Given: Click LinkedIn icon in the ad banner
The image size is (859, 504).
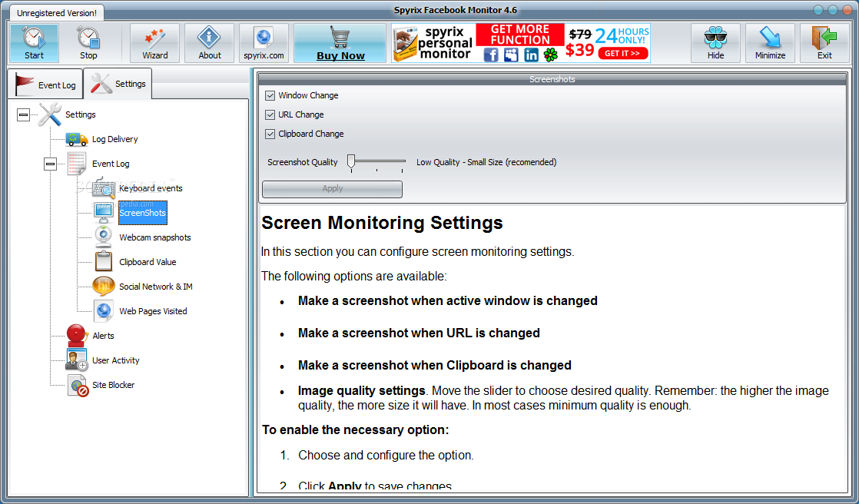Looking at the screenshot, I should coord(531,55).
